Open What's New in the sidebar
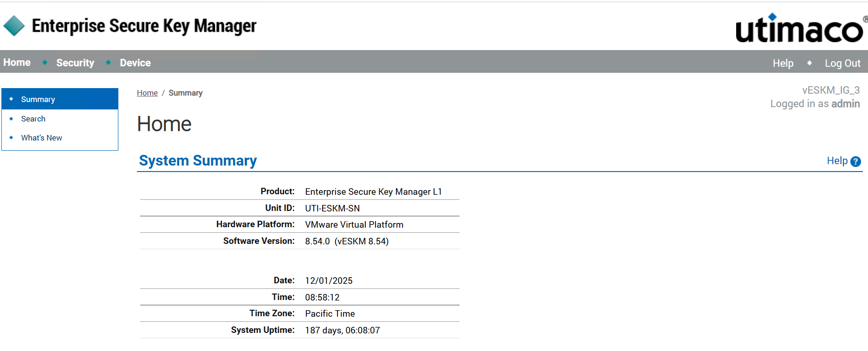The height and width of the screenshot is (351, 868). (x=41, y=138)
